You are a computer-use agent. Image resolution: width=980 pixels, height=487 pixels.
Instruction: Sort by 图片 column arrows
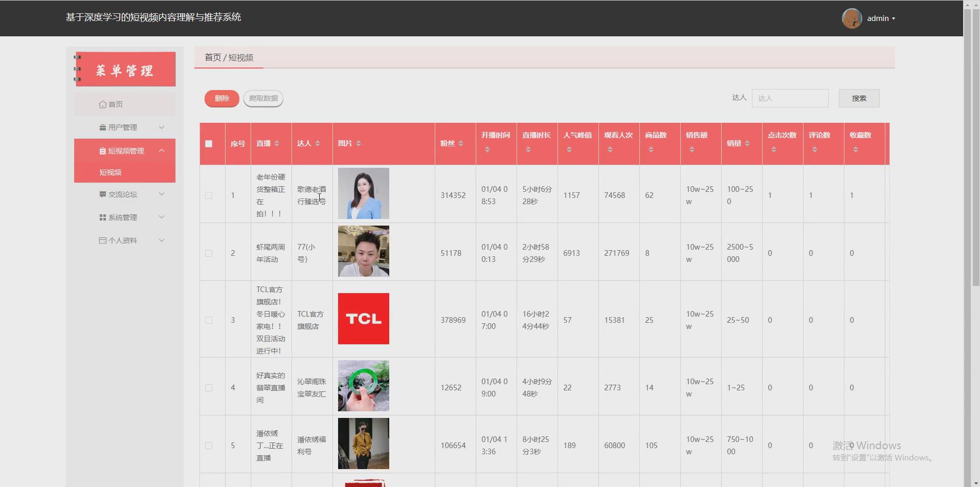click(x=359, y=144)
